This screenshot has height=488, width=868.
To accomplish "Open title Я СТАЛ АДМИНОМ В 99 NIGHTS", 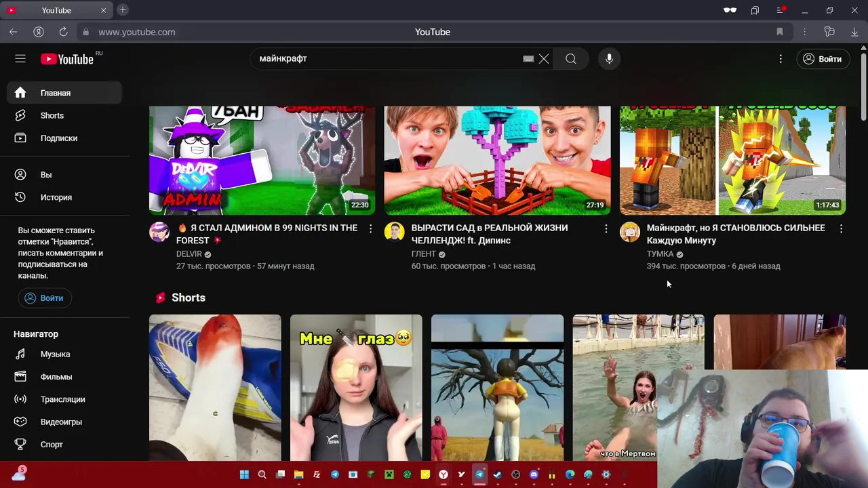I will click(x=267, y=234).
